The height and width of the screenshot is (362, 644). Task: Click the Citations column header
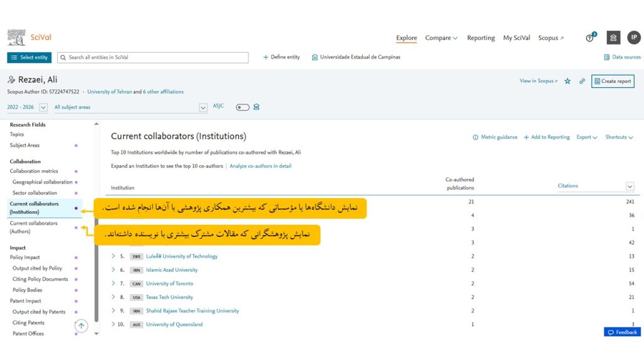pos(568,186)
